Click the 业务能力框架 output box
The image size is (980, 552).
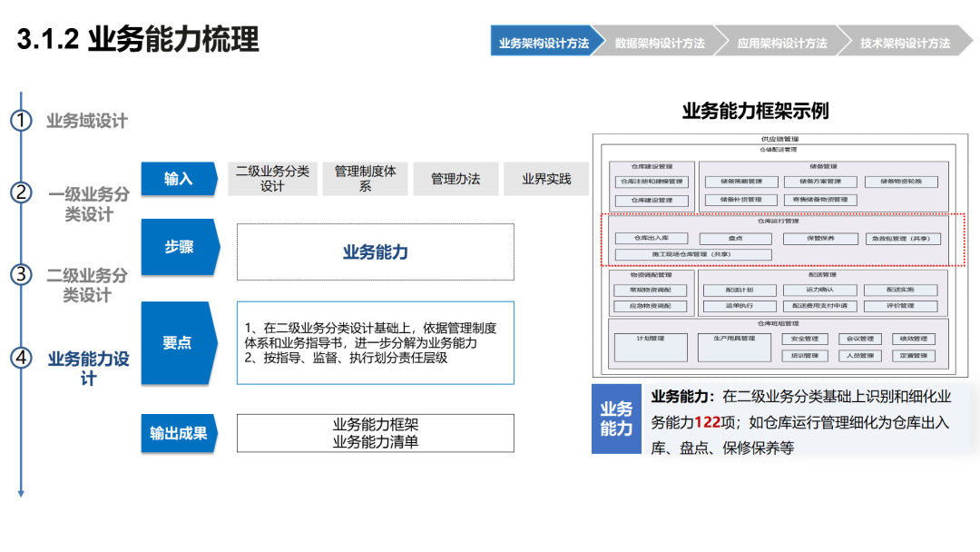(375, 432)
